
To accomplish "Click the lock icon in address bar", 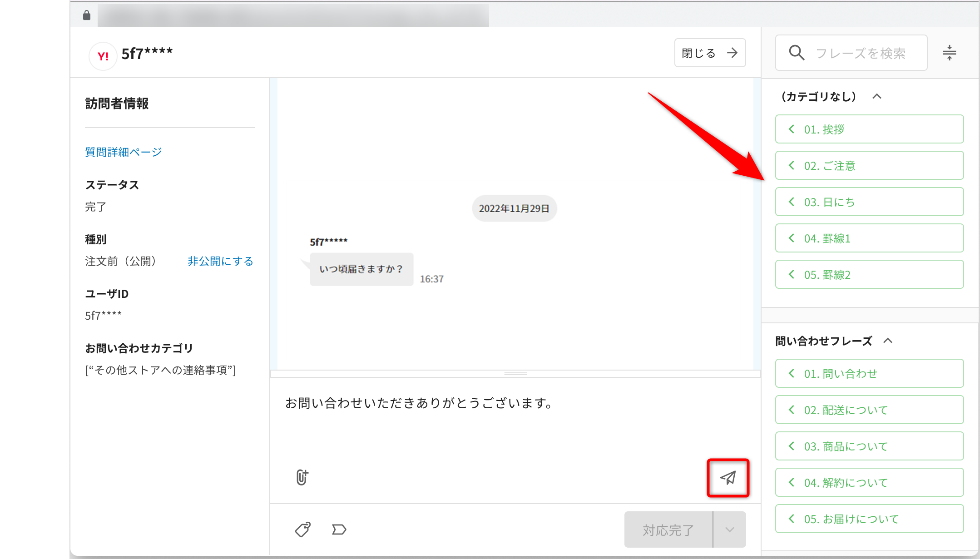I will [87, 15].
